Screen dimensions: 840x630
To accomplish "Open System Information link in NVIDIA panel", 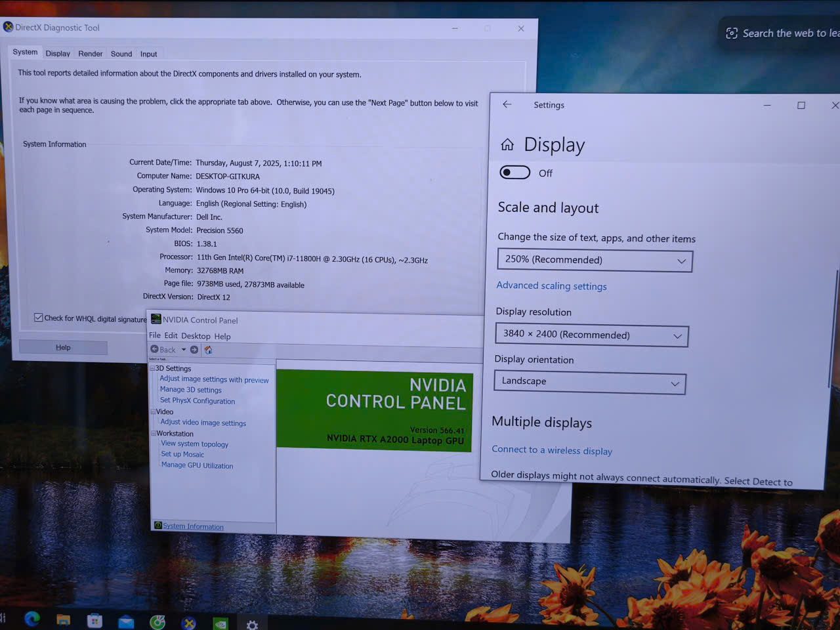I will [193, 526].
